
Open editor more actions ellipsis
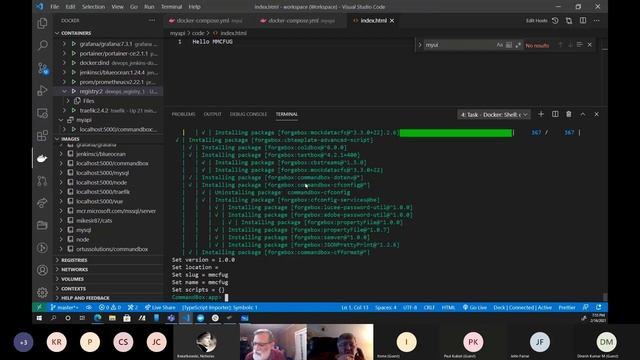[597, 20]
